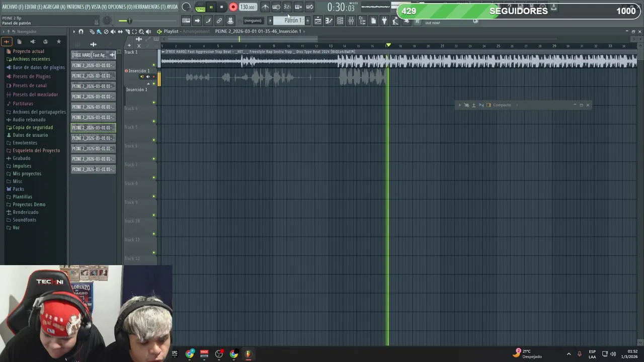This screenshot has height=362, width=644.
Task: Click the arrow left of Patrón 1
Action: coord(270,21)
